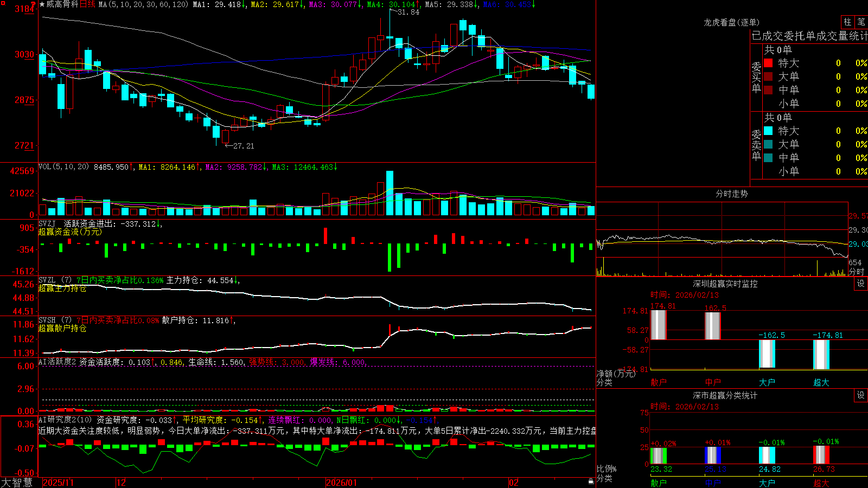Click the 分时走势 panel title
Screen dimensions: 868x488
point(731,194)
